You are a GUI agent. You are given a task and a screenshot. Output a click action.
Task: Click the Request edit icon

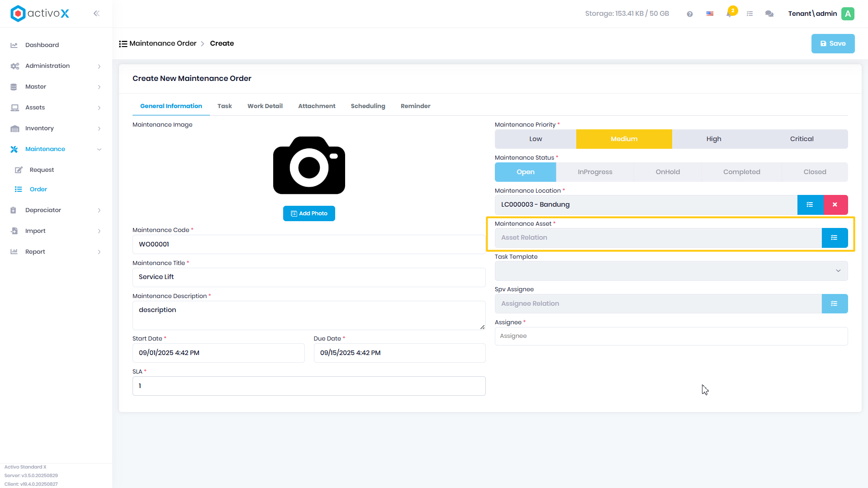tap(19, 170)
